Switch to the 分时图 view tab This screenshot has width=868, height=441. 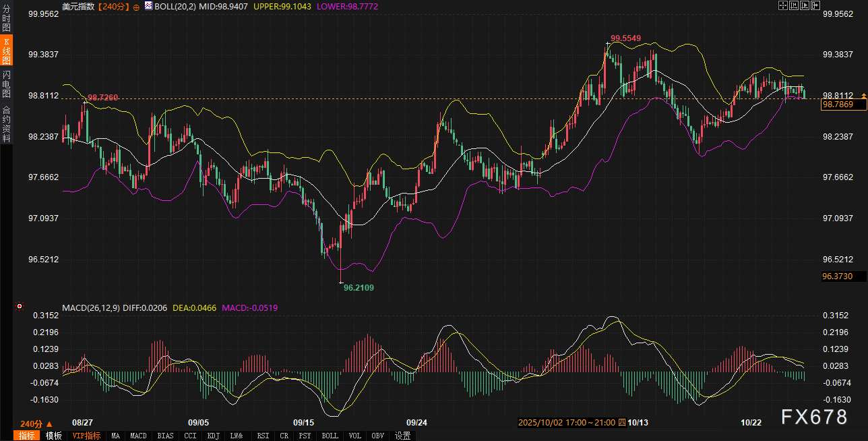tap(6, 18)
